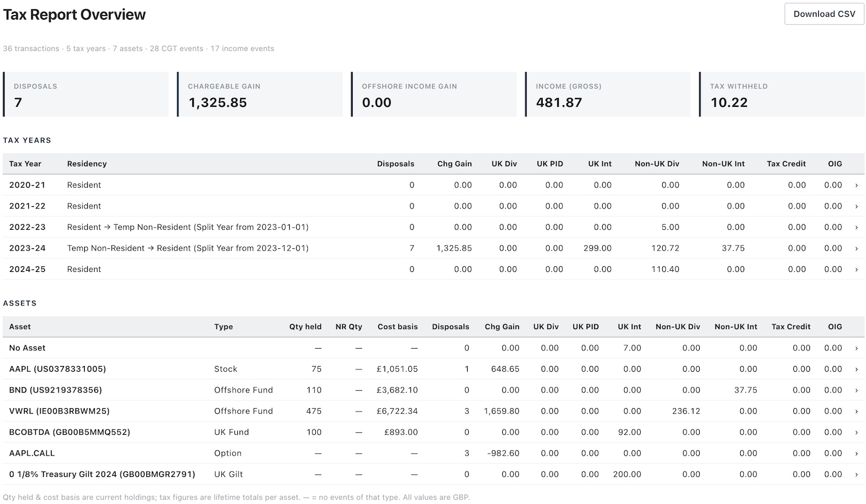The width and height of the screenshot is (866, 504).
Task: Click the VWRL (IE00B3RBWM25) asset name
Action: 59,411
